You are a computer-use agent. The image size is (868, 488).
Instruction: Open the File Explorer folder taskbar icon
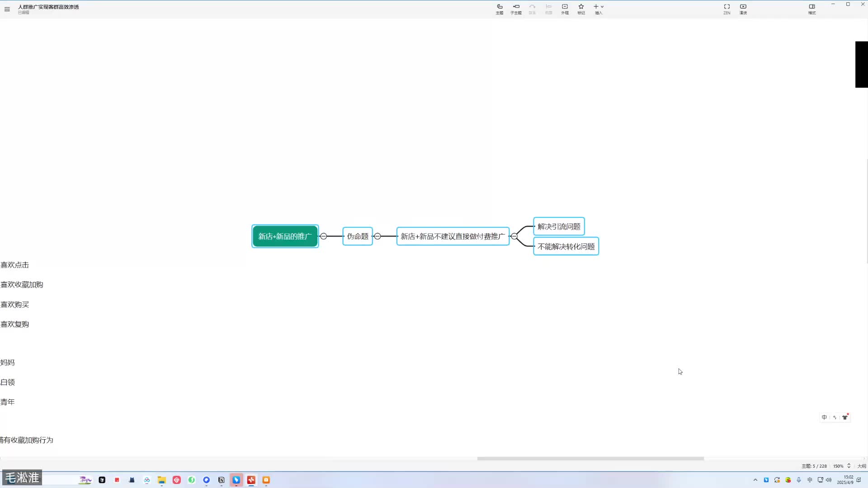click(161, 480)
